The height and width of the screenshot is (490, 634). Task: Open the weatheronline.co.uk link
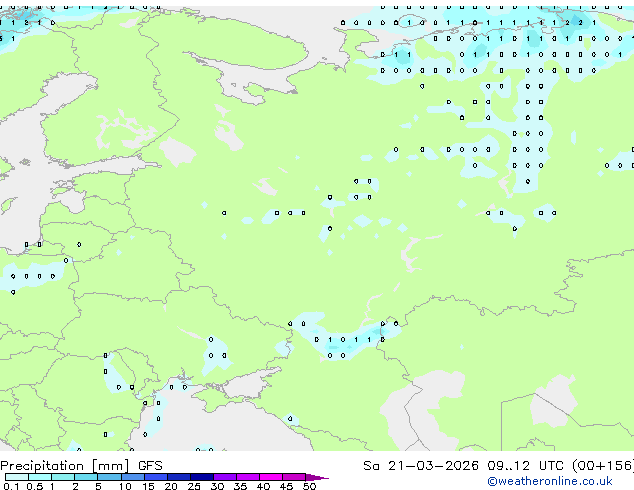pos(550,481)
